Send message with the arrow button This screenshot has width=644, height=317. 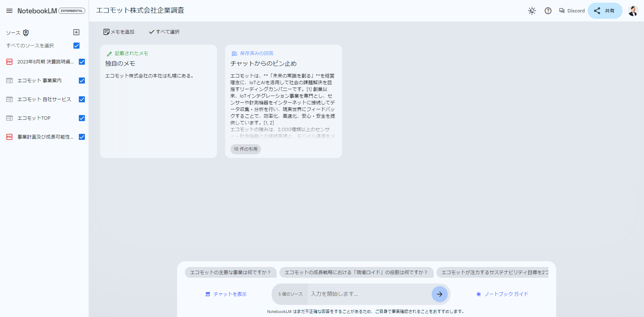[439, 294]
